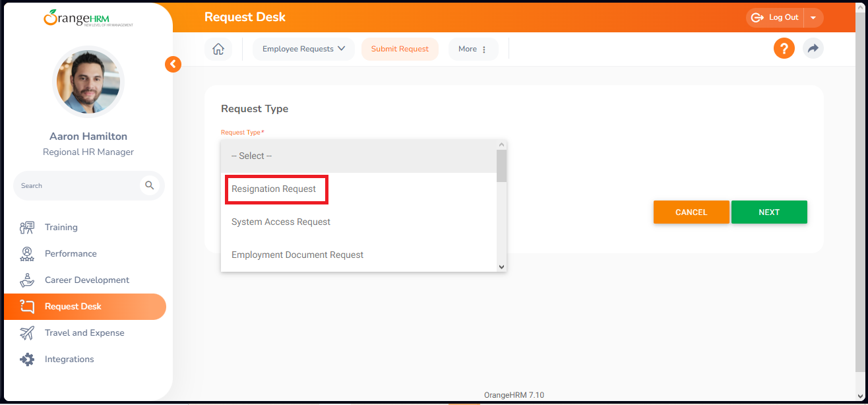Select the Travel and Expense airplane icon

click(26, 332)
